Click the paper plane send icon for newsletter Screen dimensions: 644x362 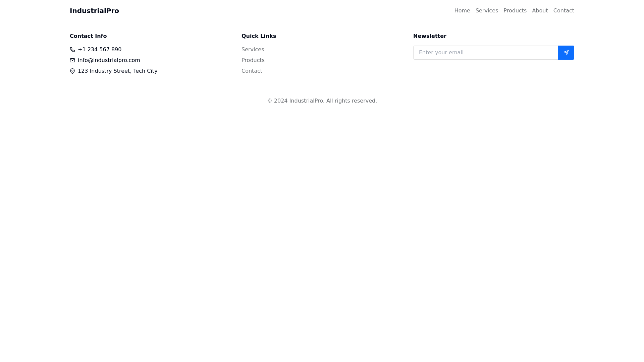pos(566,53)
